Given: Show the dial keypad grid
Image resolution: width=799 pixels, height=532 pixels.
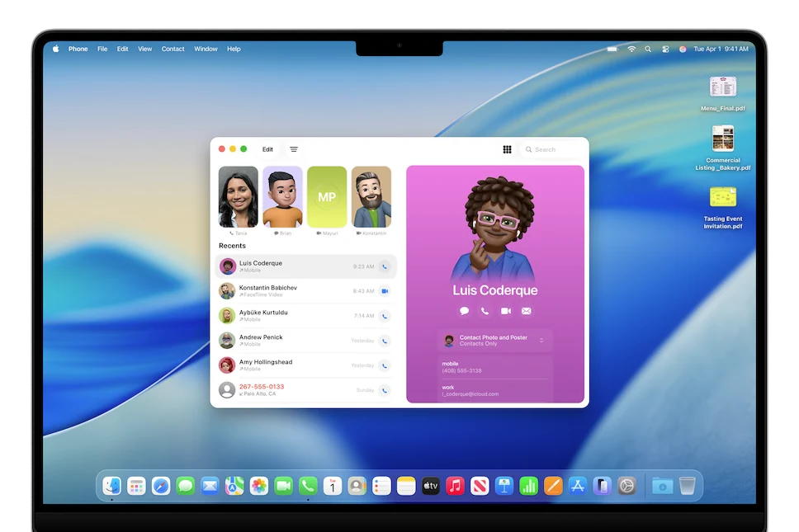Looking at the screenshot, I should [507, 149].
